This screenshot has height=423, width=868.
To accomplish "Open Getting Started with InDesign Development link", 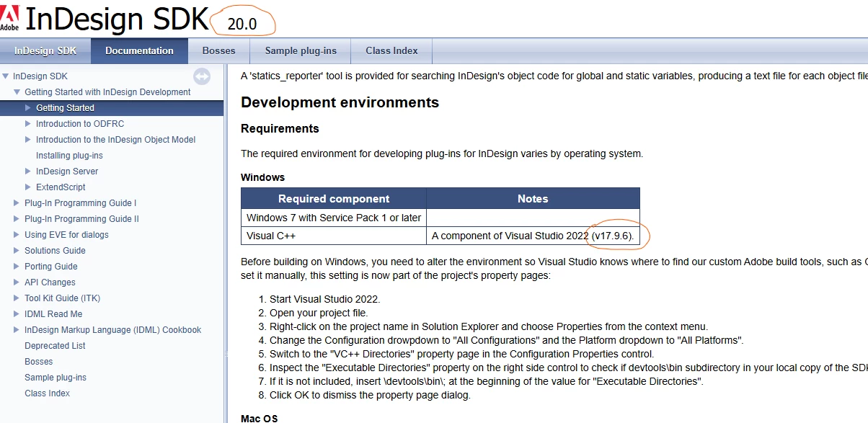I will (x=107, y=92).
